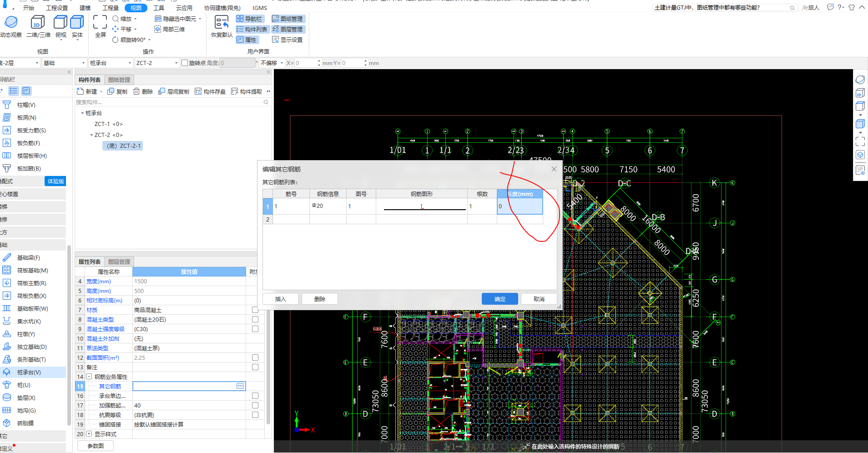Click 构件提取 tool

tap(247, 91)
